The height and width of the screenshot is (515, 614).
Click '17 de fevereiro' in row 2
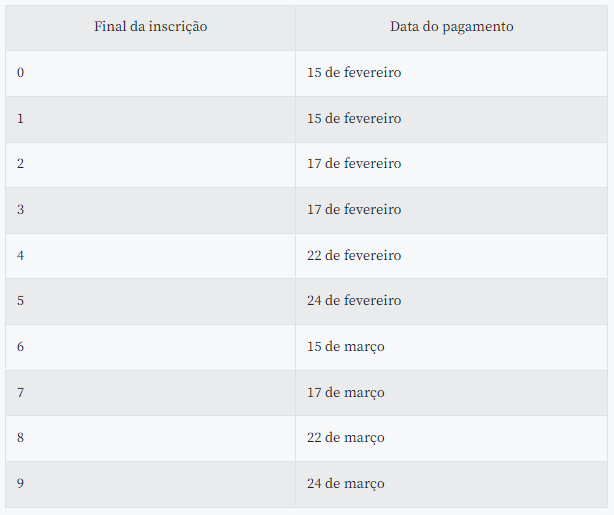[x=354, y=164]
